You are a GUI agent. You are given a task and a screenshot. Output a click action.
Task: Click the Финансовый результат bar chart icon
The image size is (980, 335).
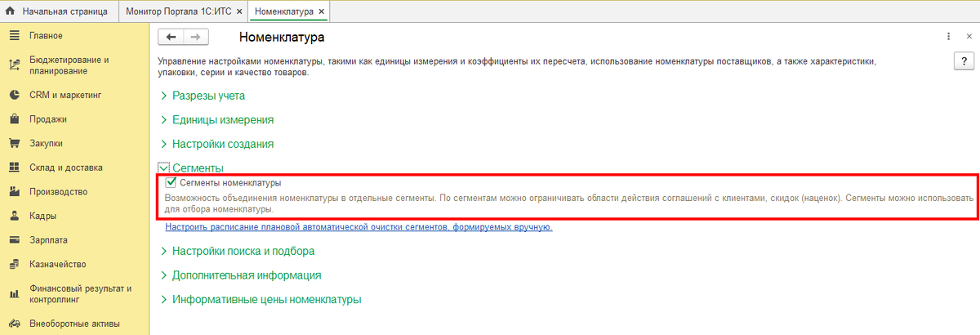(14, 294)
